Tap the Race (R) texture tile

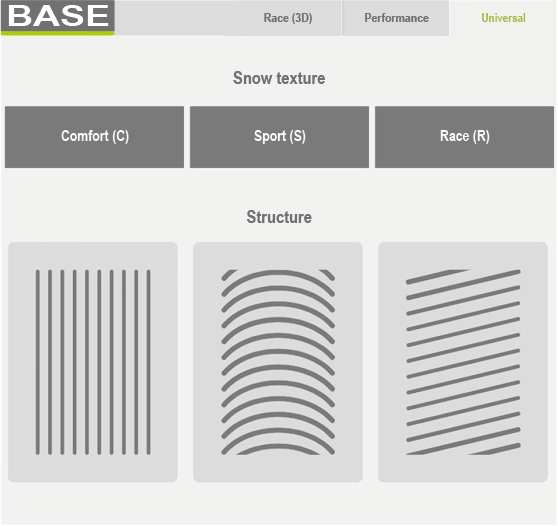point(464,137)
